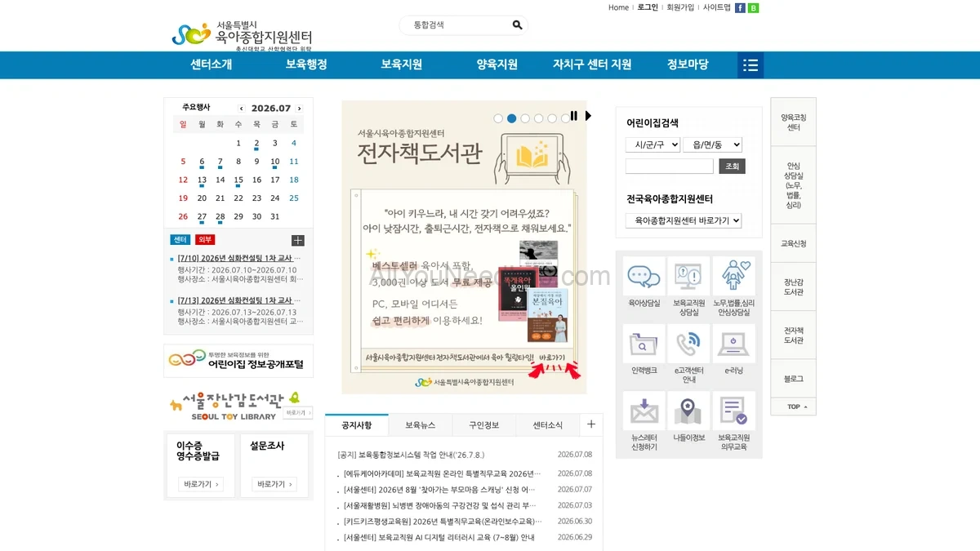Screen dimensions: 980x551
Task: Open 장난감 도서관 in side quick menu
Action: point(794,287)
